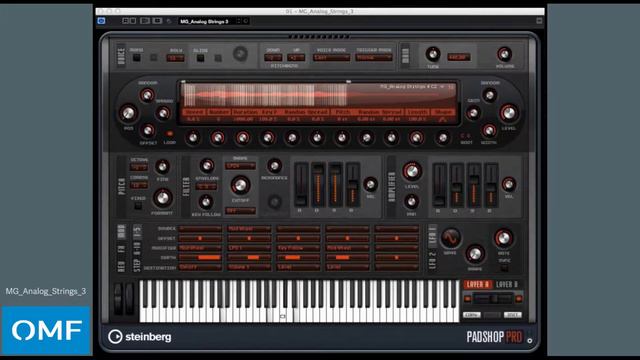Open the Key Follow modifier dropdown
The width and height of the screenshot is (640, 360).
(298, 248)
